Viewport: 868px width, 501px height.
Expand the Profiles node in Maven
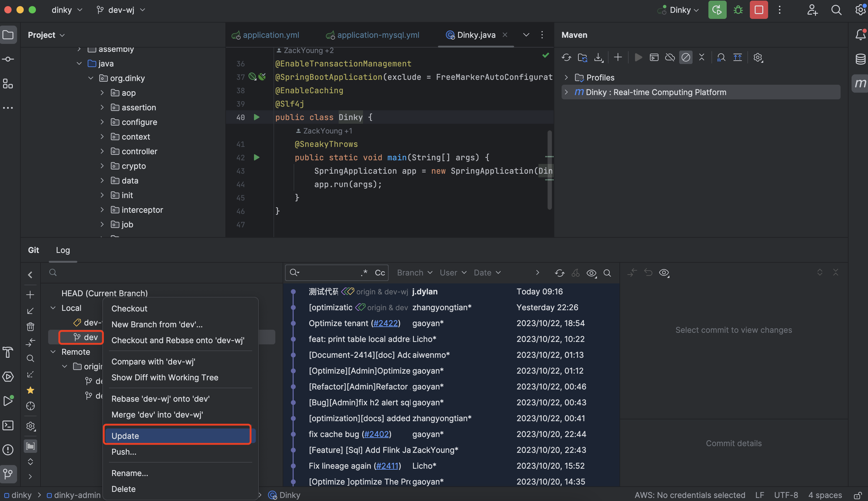coord(566,77)
